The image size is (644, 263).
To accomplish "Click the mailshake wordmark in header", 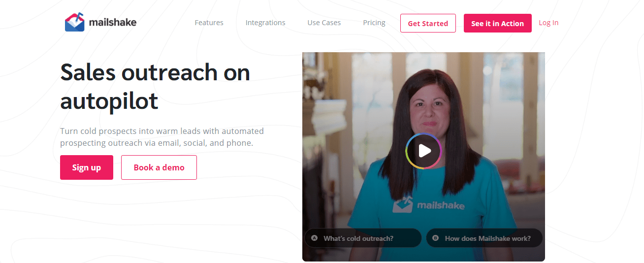I will click(113, 22).
